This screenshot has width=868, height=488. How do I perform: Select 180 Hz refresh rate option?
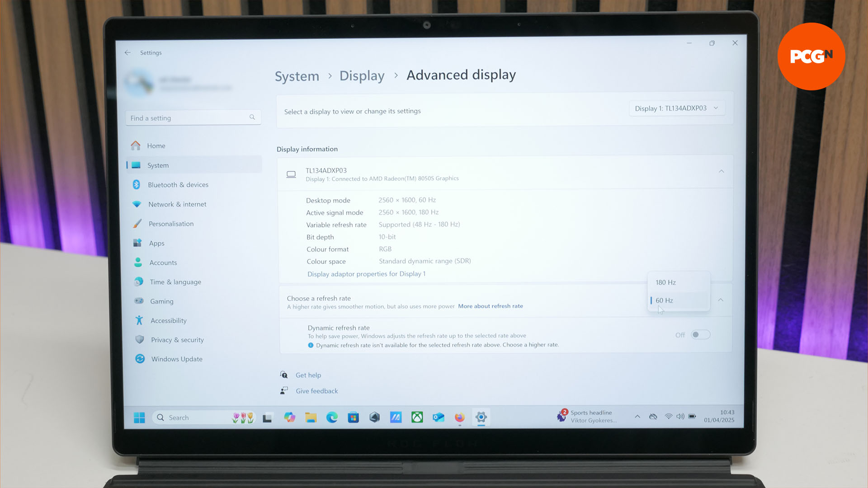click(x=665, y=282)
